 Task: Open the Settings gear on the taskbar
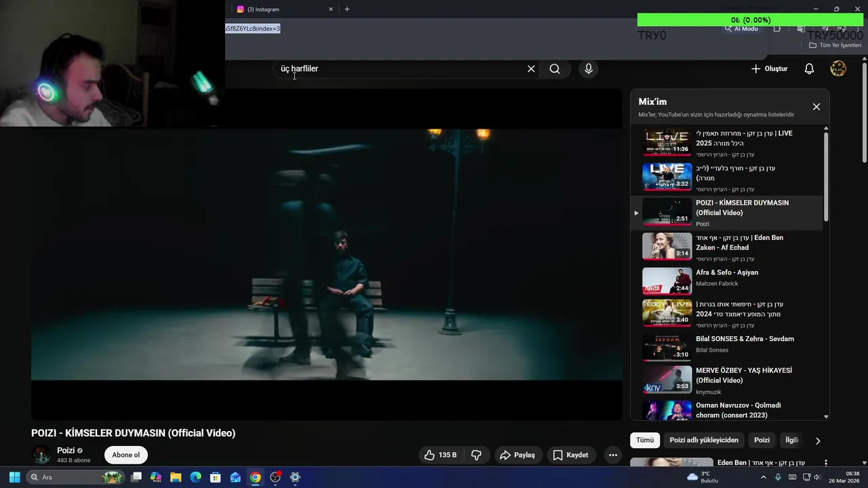tap(295, 477)
